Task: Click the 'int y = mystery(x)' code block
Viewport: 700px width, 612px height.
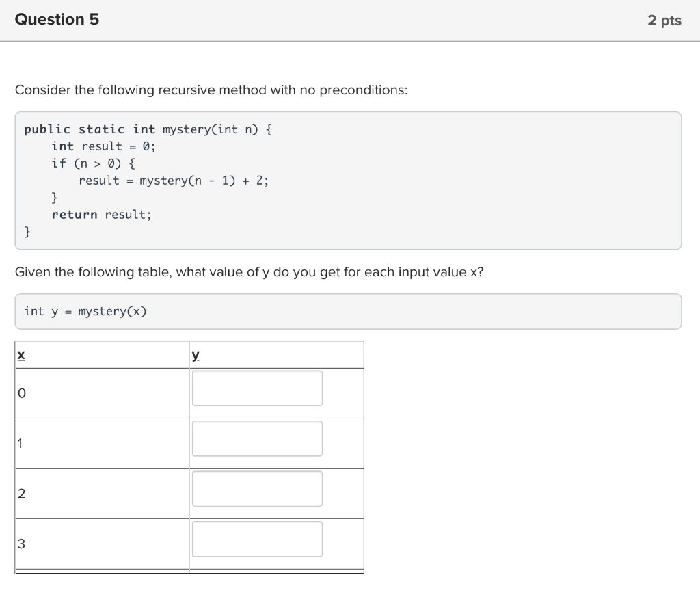Action: 85,311
